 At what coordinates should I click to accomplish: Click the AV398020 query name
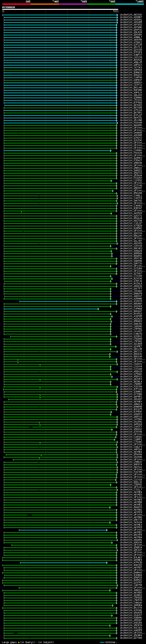coord(8,8)
